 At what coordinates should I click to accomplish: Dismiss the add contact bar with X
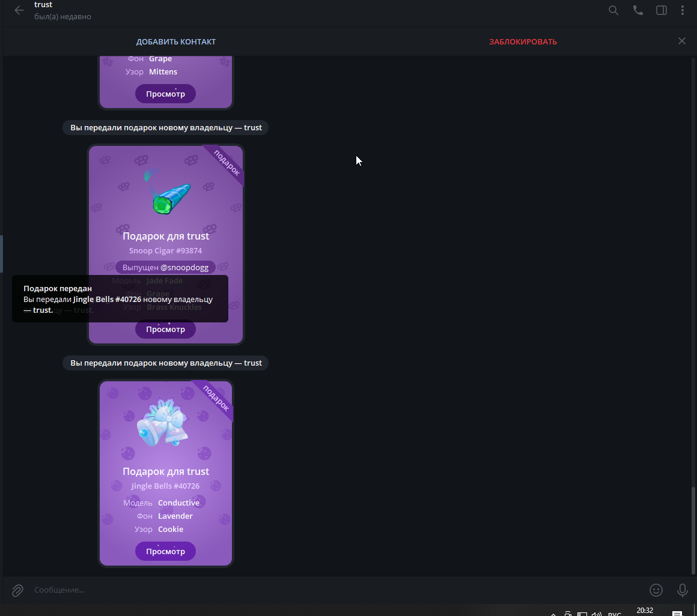[x=681, y=41]
